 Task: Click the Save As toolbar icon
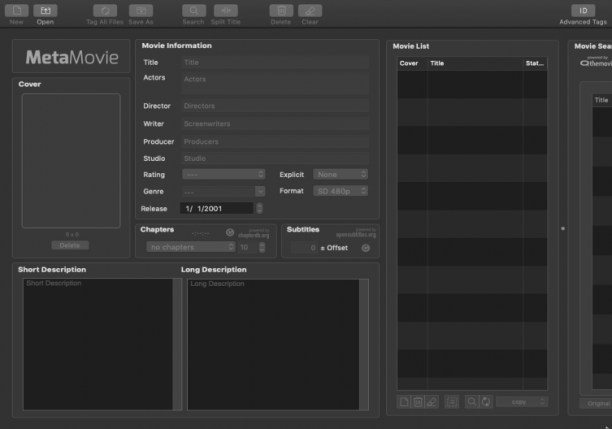pyautogui.click(x=141, y=11)
